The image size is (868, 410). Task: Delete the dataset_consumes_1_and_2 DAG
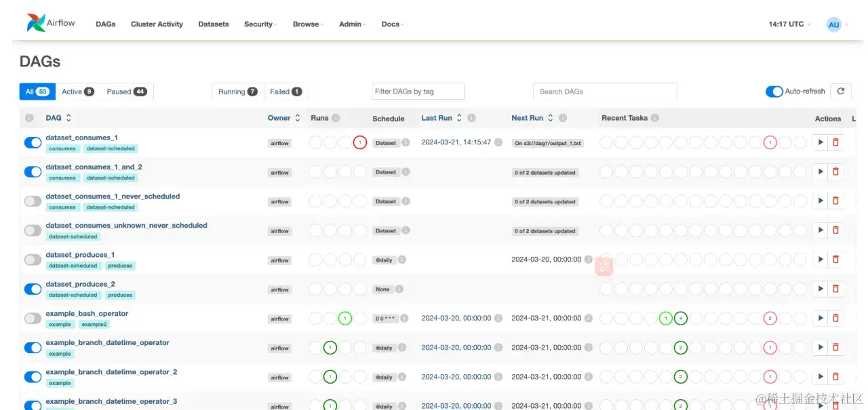(835, 171)
